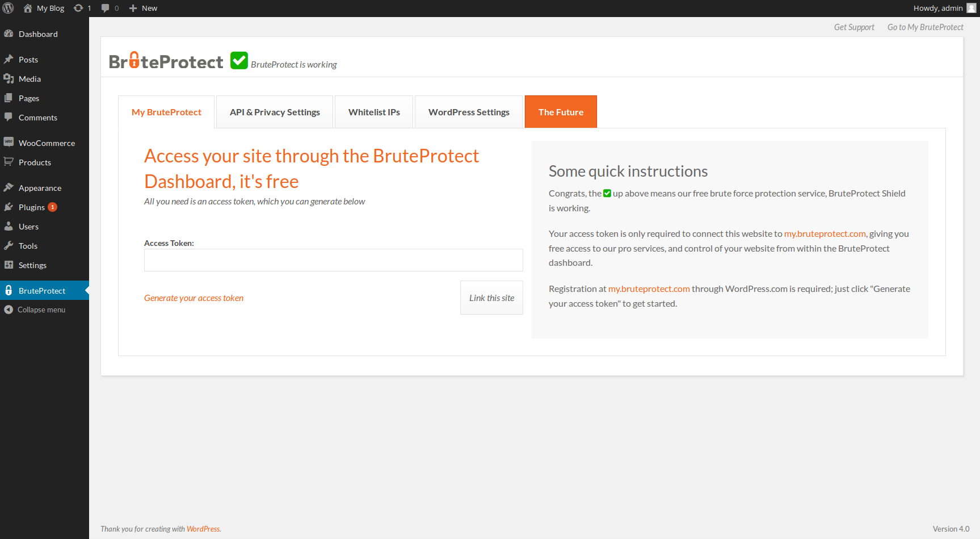Screen dimensions: 980x539
Task: Click the Media icon in sidebar
Action: click(9, 78)
